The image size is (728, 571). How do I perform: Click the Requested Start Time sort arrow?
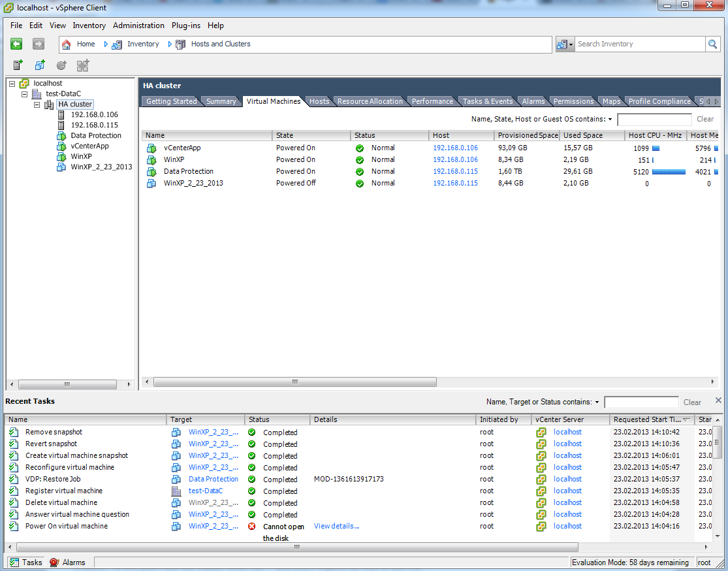click(x=687, y=419)
